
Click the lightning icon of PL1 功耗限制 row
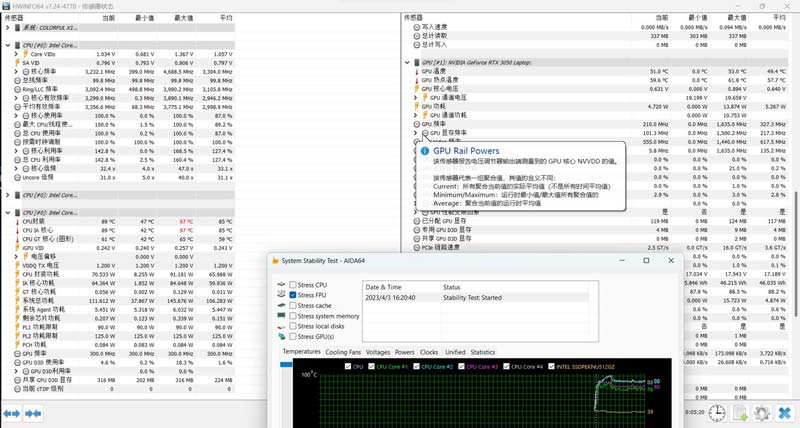[17, 327]
